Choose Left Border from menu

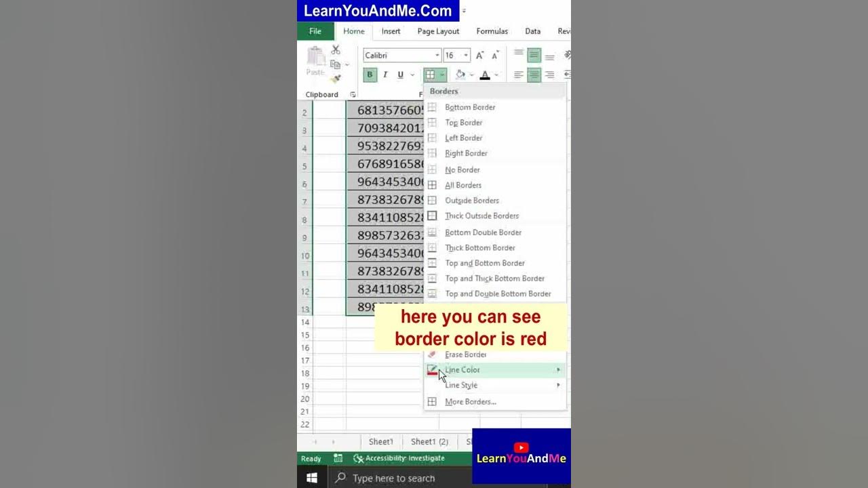point(495,138)
